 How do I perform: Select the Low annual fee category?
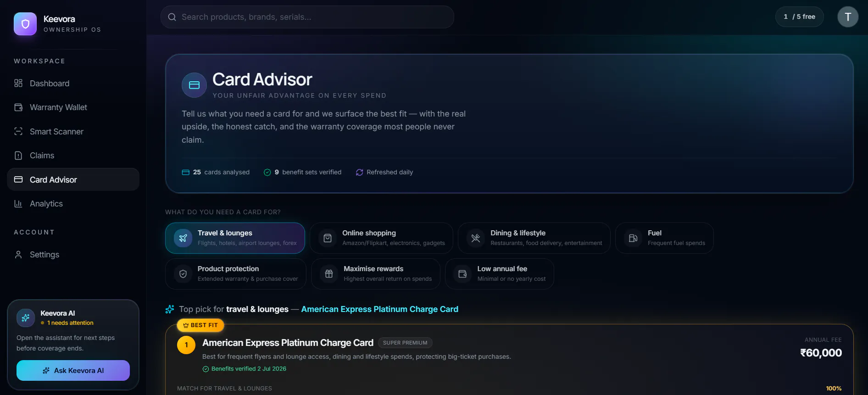[500, 274]
